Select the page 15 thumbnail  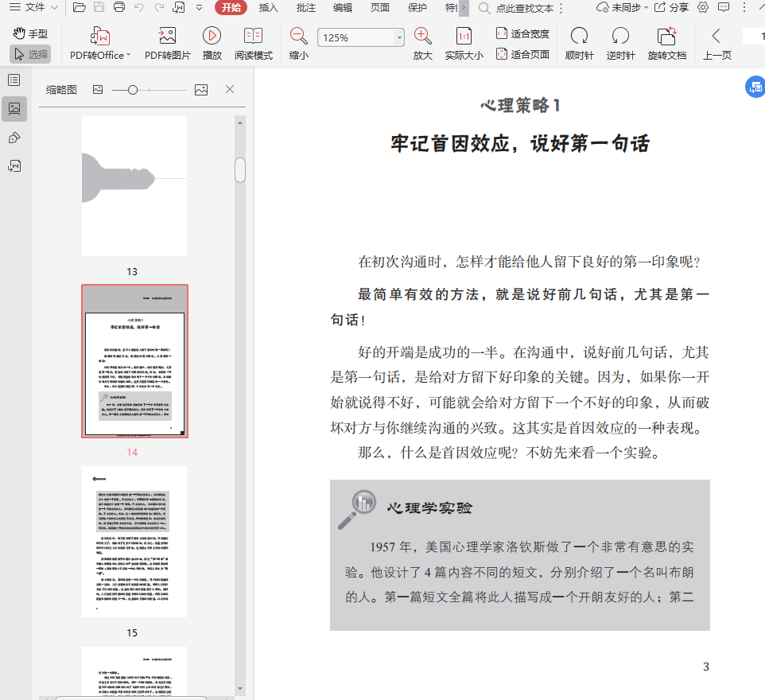pyautogui.click(x=134, y=542)
